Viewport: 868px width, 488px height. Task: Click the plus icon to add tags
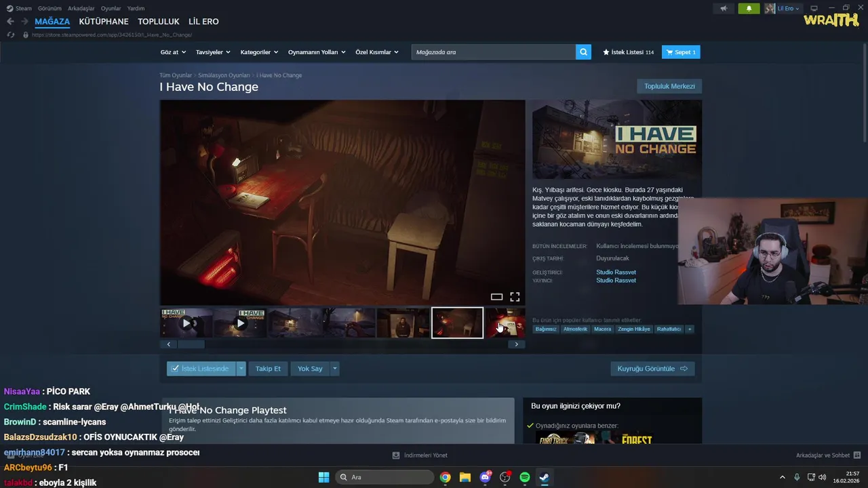click(690, 329)
